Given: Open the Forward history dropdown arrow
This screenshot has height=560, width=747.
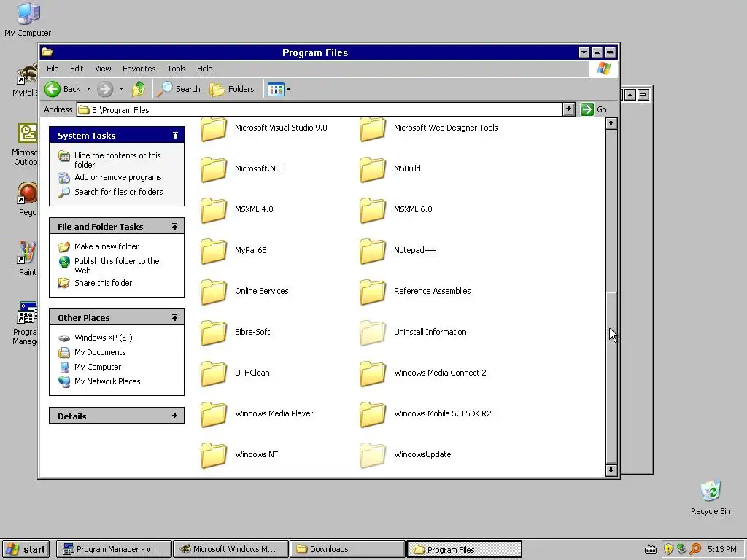Looking at the screenshot, I should coord(121,89).
